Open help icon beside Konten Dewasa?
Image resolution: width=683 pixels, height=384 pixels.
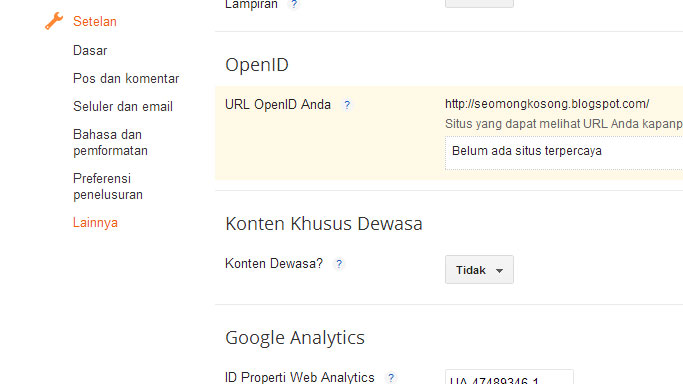(x=339, y=264)
